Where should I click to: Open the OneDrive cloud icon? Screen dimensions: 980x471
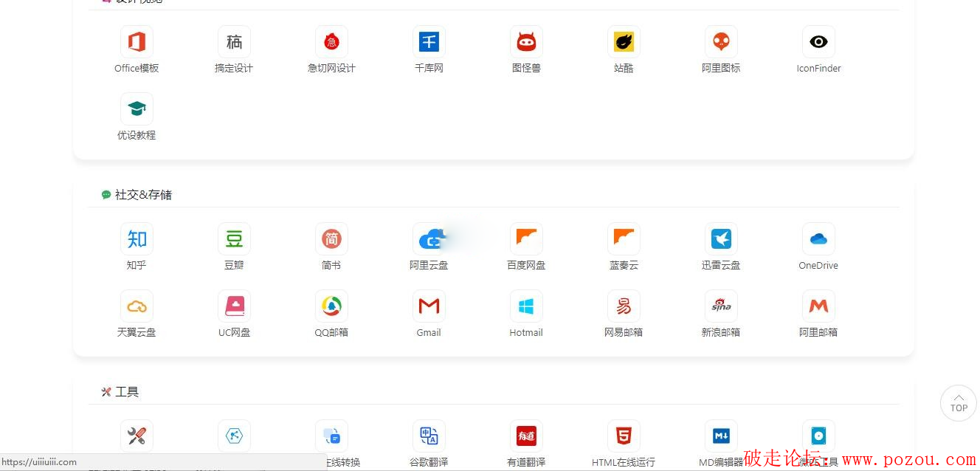pyautogui.click(x=818, y=239)
